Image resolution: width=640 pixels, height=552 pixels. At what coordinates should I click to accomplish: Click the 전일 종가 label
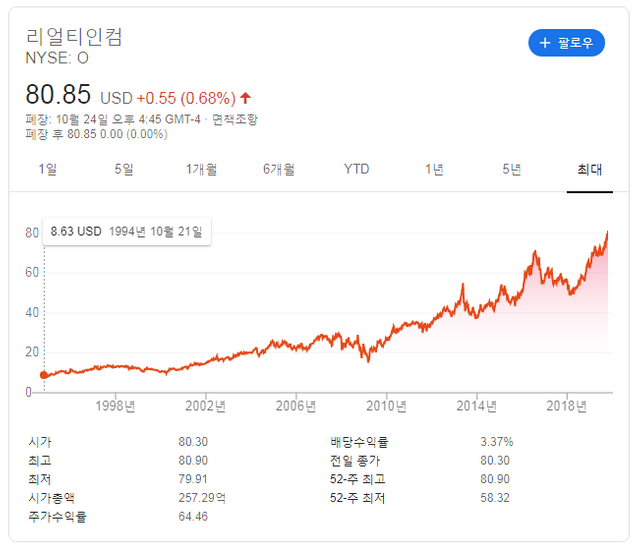(x=355, y=461)
